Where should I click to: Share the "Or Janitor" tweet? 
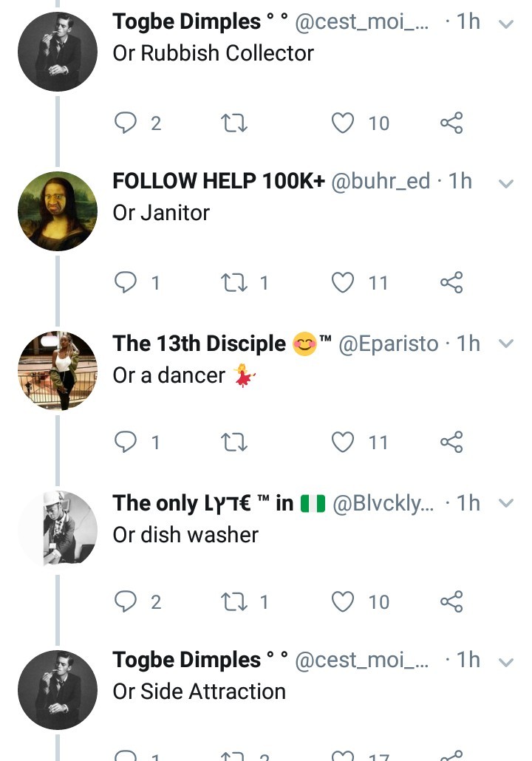click(451, 282)
